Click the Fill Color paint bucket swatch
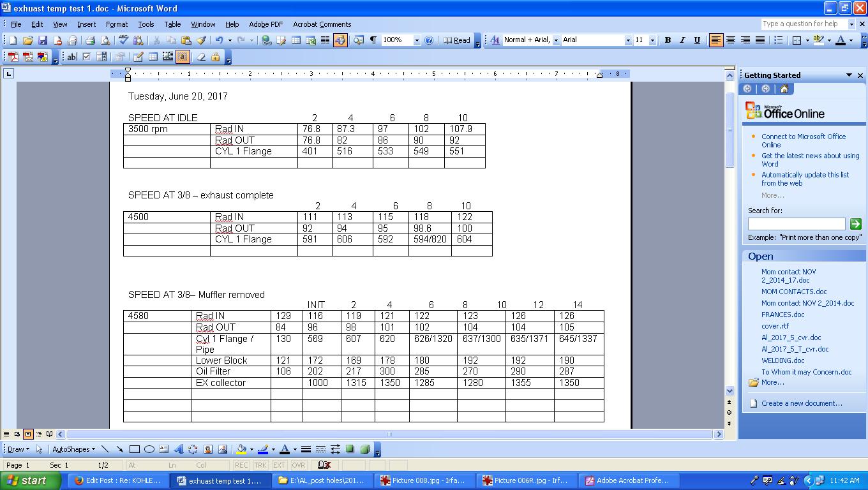Viewport: 868px width, 490px height. (241, 449)
